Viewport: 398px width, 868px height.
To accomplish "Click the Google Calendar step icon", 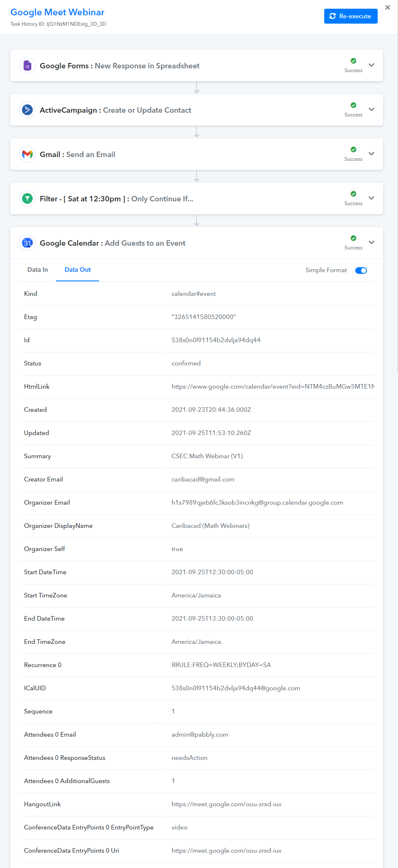I will [27, 243].
